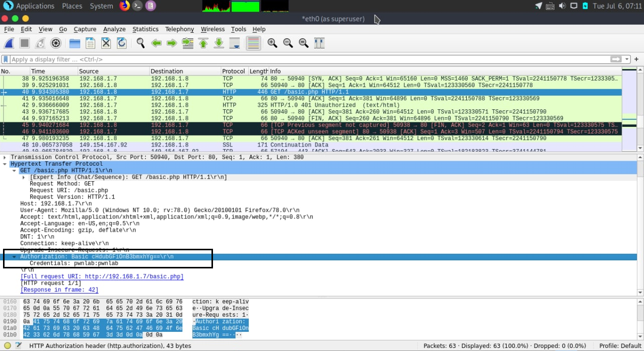
Task: Start a new capture with the shark fin icon
Action: click(10, 43)
